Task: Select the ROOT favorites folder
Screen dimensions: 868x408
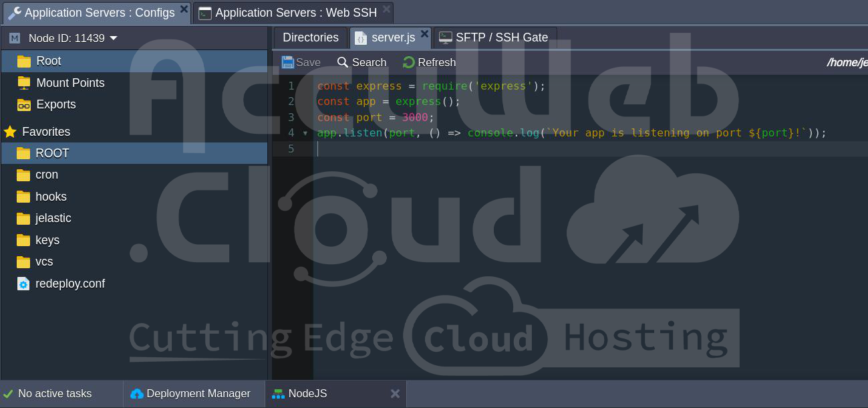Action: 52,153
